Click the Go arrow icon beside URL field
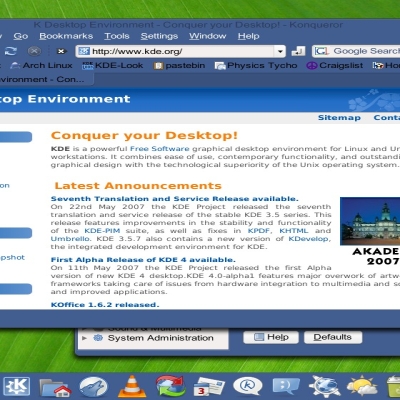 click(x=298, y=51)
